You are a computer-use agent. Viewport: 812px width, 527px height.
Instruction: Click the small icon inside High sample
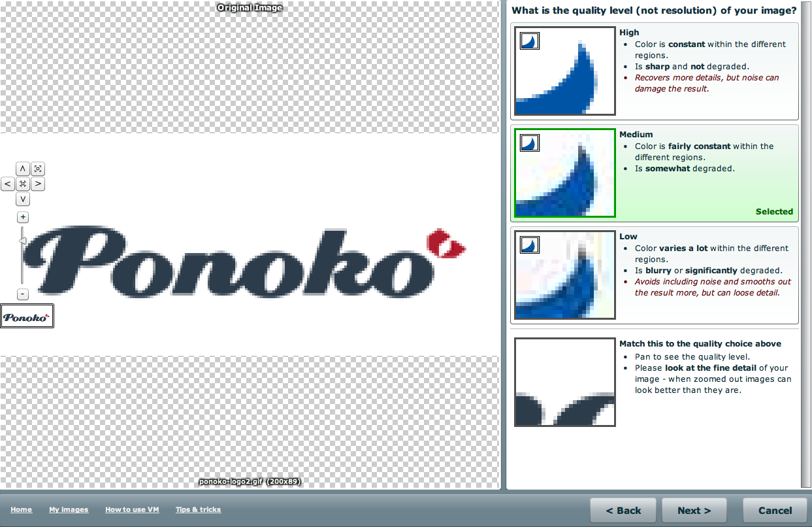pyautogui.click(x=529, y=41)
